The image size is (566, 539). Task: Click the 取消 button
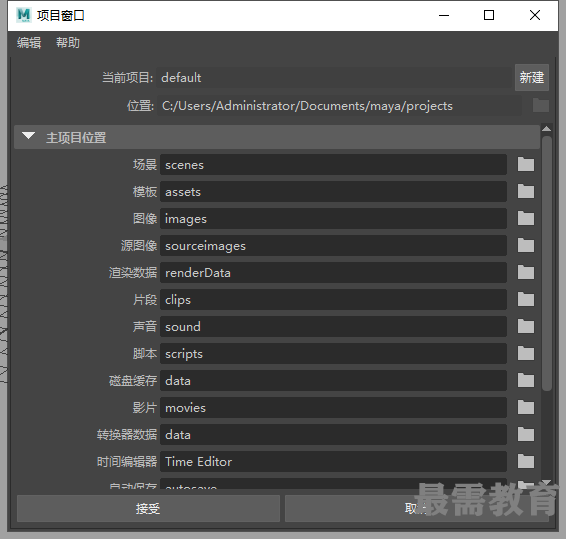pyautogui.click(x=417, y=508)
